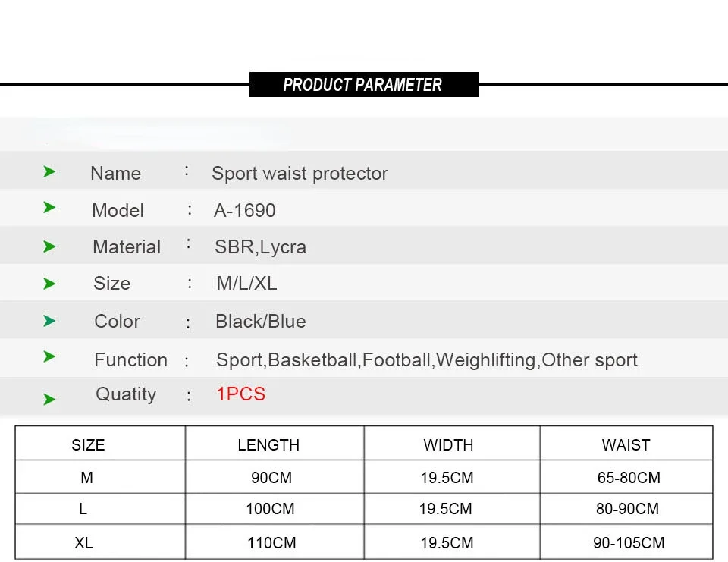Select the XL row size cell
Viewport: 728px width, 562px height.
pyautogui.click(x=83, y=542)
